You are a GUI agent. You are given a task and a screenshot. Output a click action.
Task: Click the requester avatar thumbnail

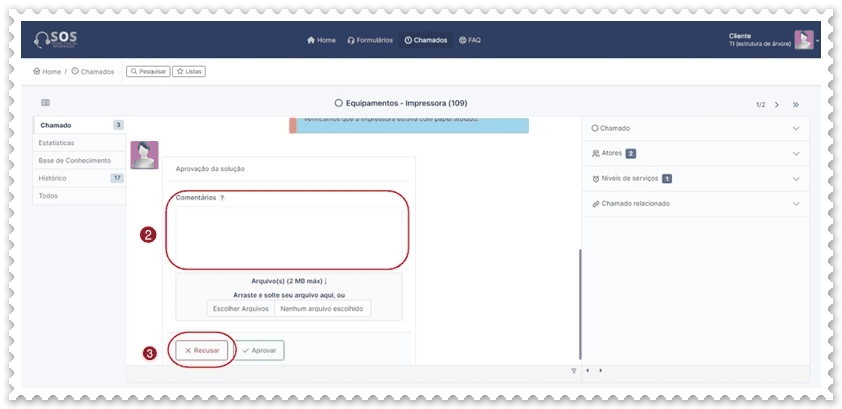(x=144, y=154)
